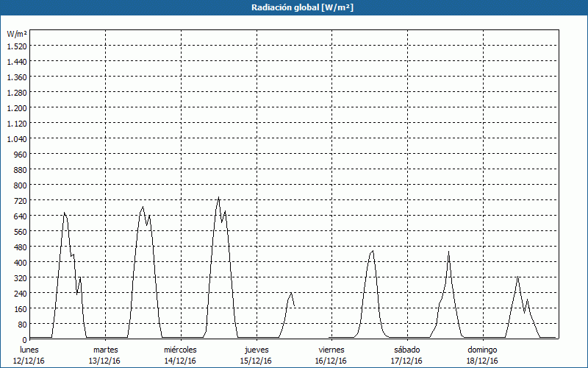Click the "viernes" day label
This screenshot has height=368, width=588.
[332, 350]
